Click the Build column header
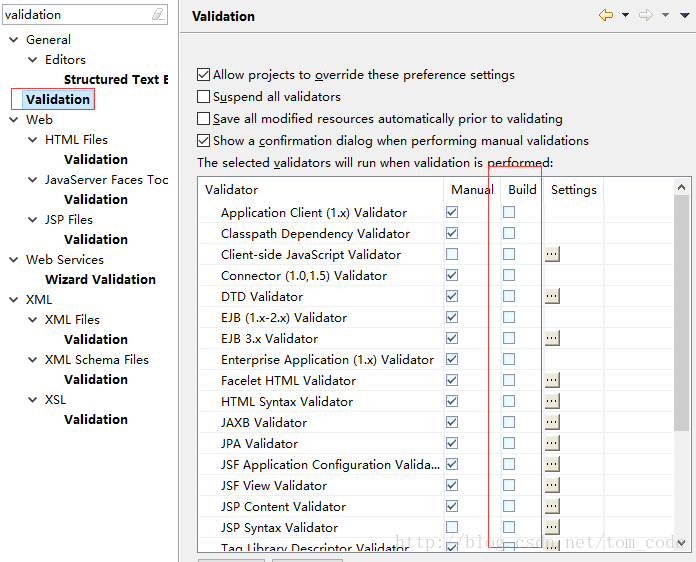 pos(522,190)
